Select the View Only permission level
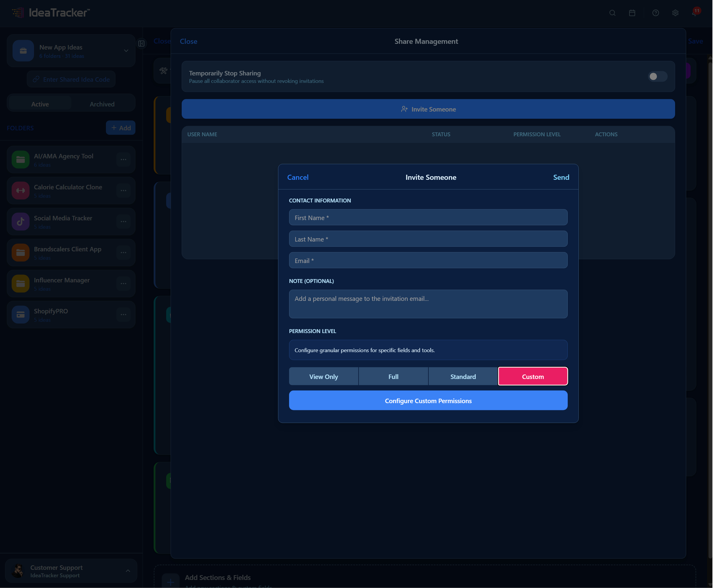 [323, 376]
